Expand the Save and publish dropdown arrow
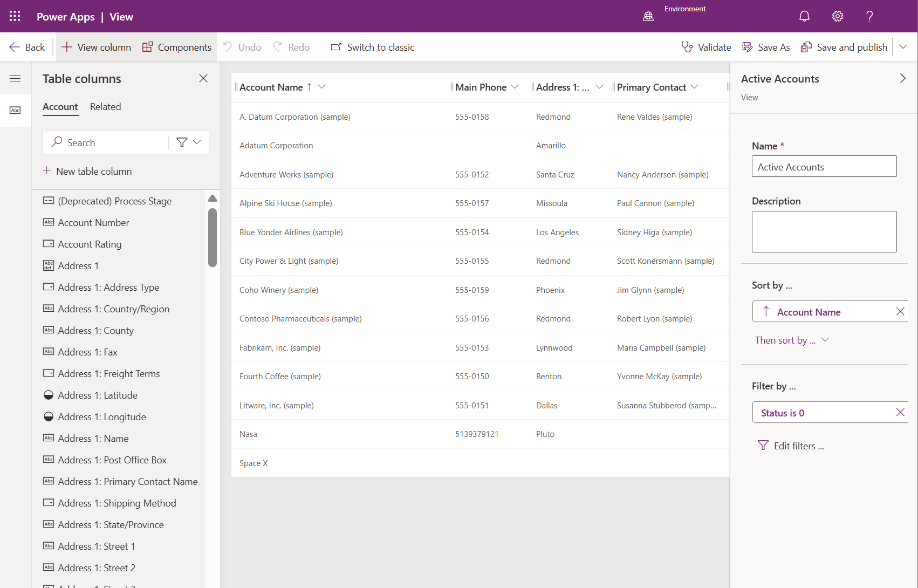 click(903, 47)
